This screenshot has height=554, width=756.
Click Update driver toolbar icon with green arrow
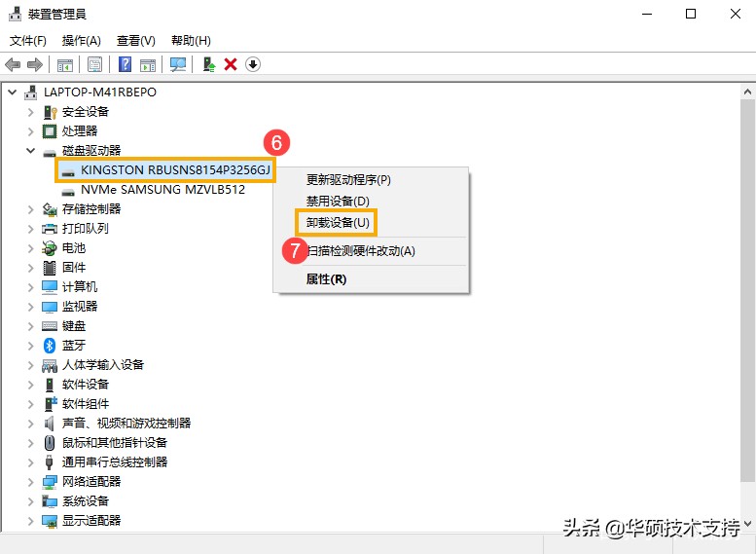209,64
